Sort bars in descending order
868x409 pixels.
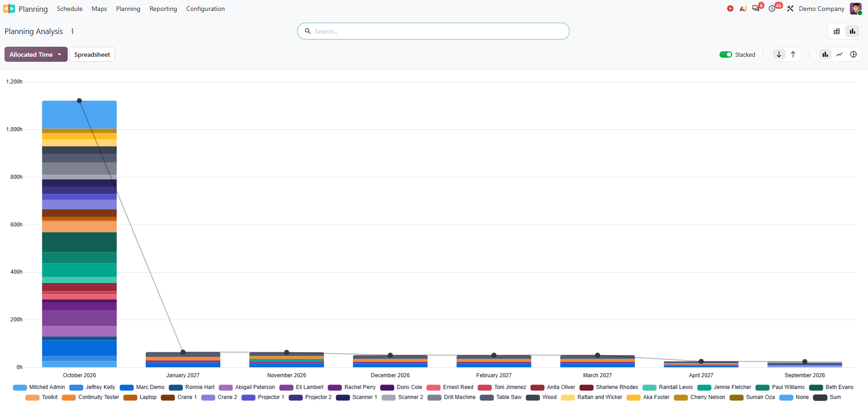(x=779, y=54)
